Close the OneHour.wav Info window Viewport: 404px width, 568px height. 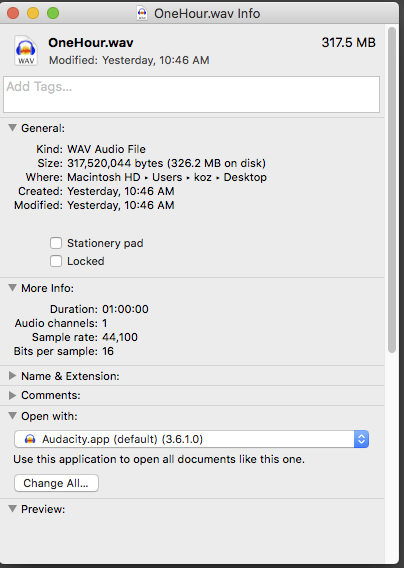click(13, 13)
